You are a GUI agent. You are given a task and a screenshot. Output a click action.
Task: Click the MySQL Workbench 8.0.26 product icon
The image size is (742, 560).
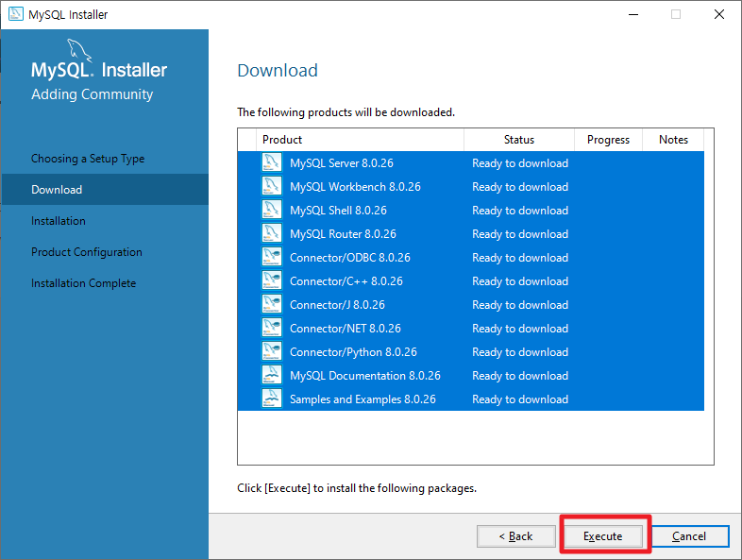(x=272, y=186)
